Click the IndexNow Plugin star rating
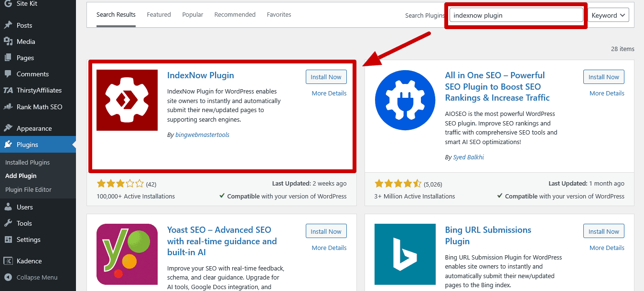This screenshot has height=291, width=644. tap(120, 183)
